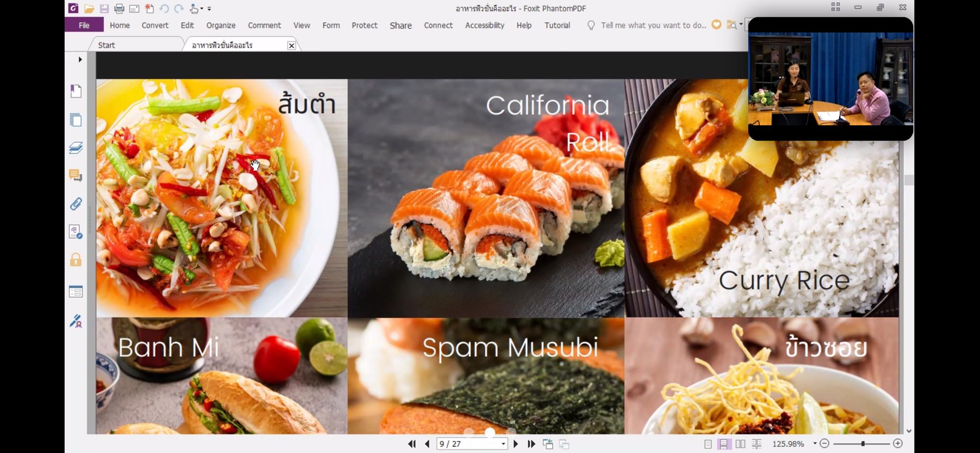Click the zoom in plus button
Image resolution: width=980 pixels, height=453 pixels.
pyautogui.click(x=898, y=443)
